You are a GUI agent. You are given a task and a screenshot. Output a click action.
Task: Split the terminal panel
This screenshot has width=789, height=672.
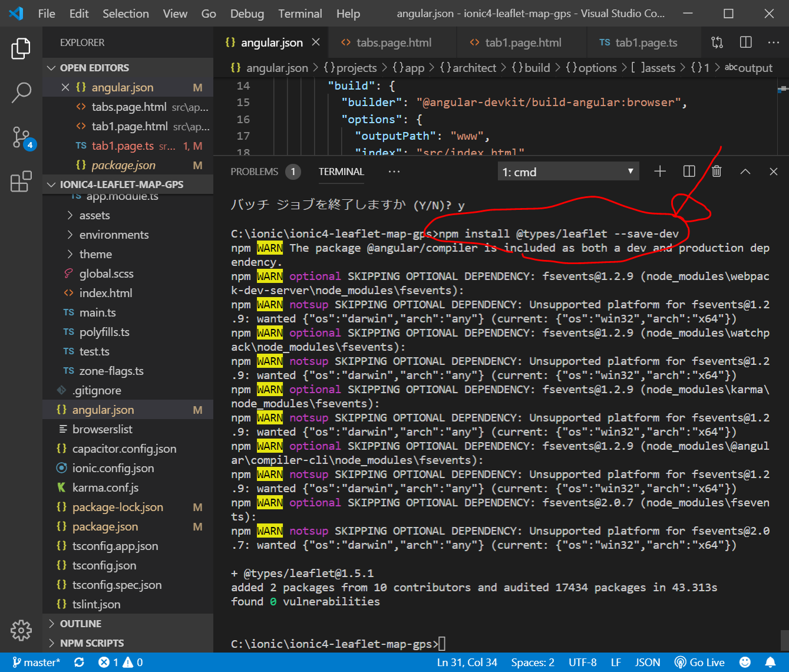pyautogui.click(x=689, y=172)
